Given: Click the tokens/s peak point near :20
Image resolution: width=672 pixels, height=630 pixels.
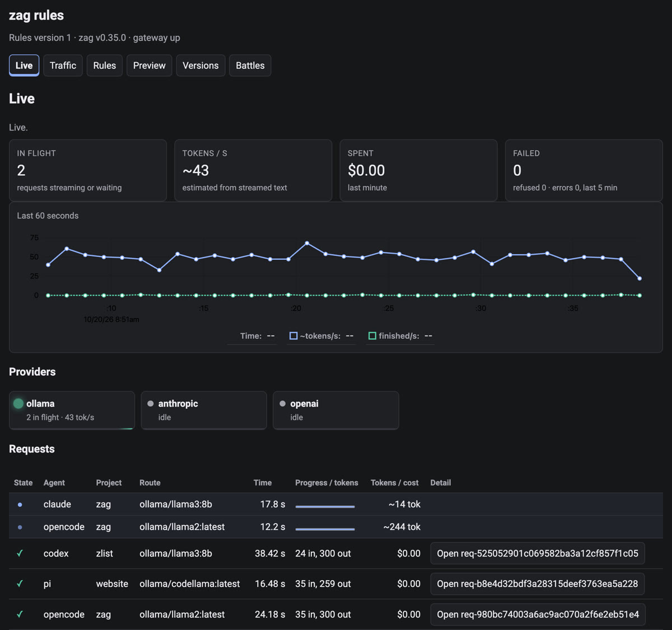Looking at the screenshot, I should [x=307, y=243].
